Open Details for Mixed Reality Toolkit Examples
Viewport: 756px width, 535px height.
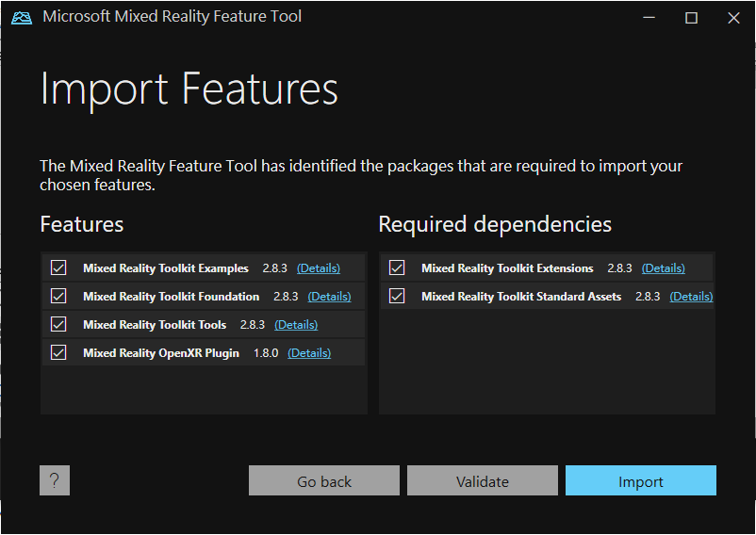[x=318, y=268]
